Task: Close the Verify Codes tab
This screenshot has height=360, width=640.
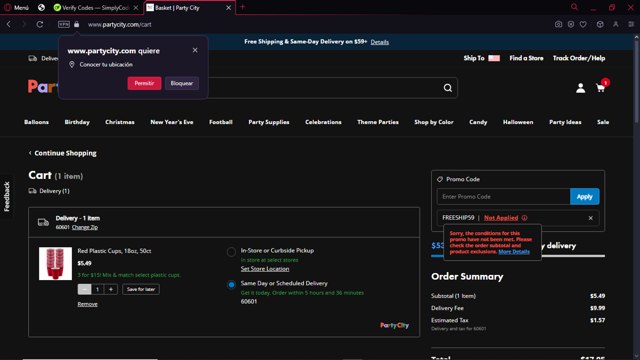Action: pos(136,7)
